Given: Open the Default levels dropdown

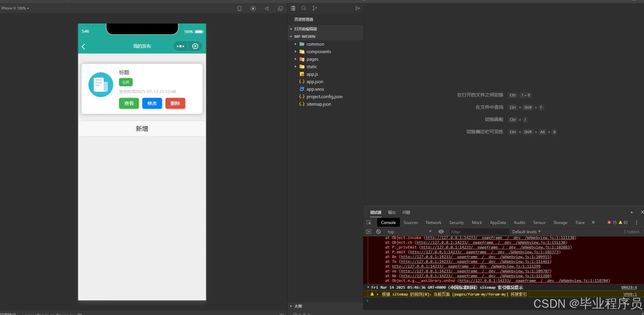Looking at the screenshot, I should pyautogui.click(x=526, y=231).
